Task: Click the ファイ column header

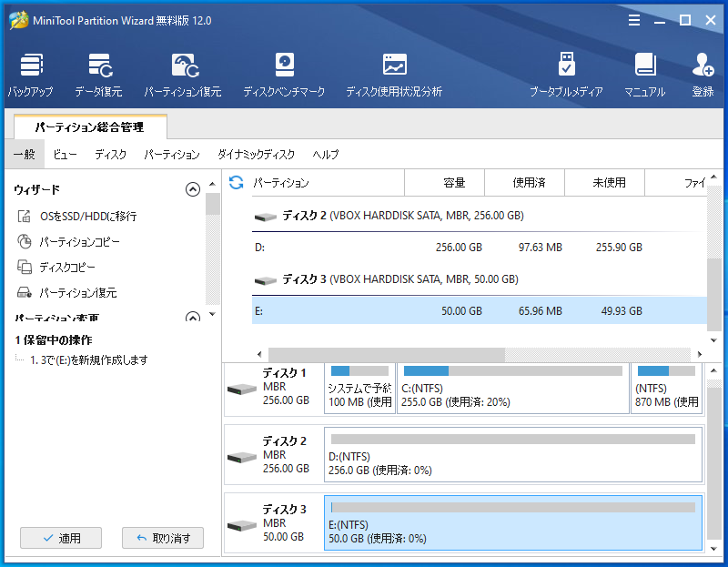Action: 676,183
